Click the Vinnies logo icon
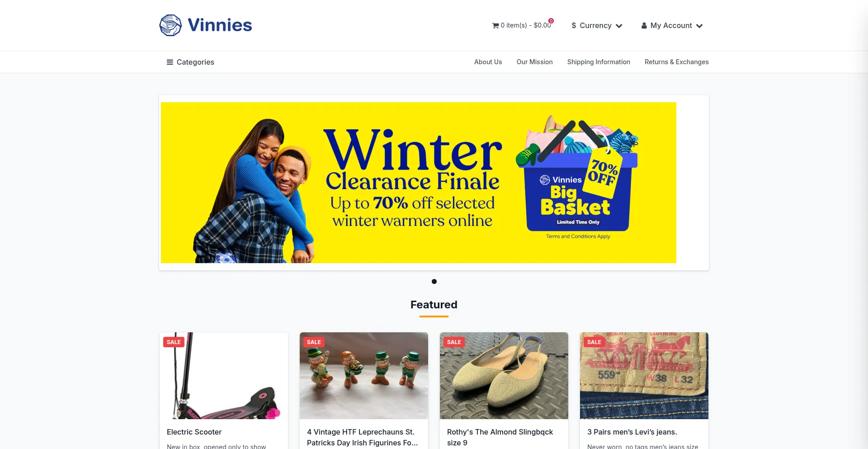This screenshot has height=449, width=868. tap(170, 25)
